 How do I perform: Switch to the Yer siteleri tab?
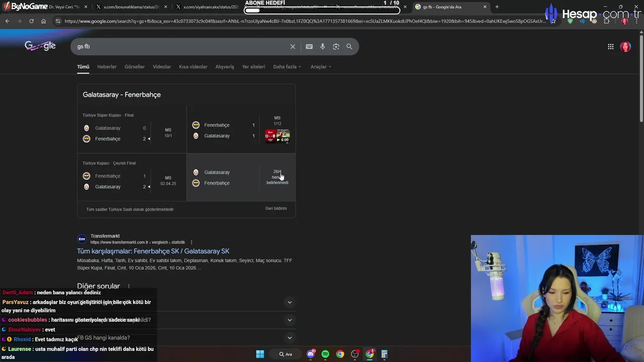pos(254,67)
